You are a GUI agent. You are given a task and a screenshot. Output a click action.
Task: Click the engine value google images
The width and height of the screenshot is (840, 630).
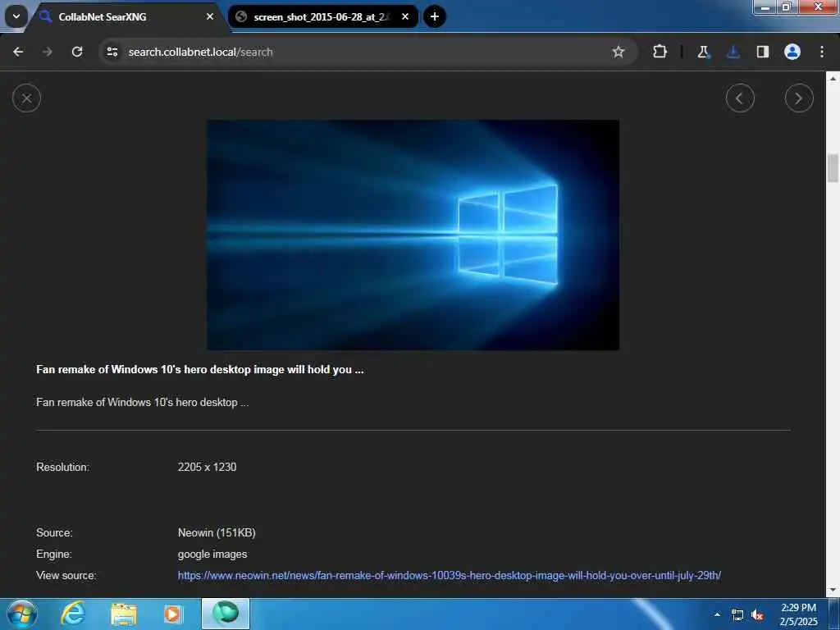coord(212,554)
